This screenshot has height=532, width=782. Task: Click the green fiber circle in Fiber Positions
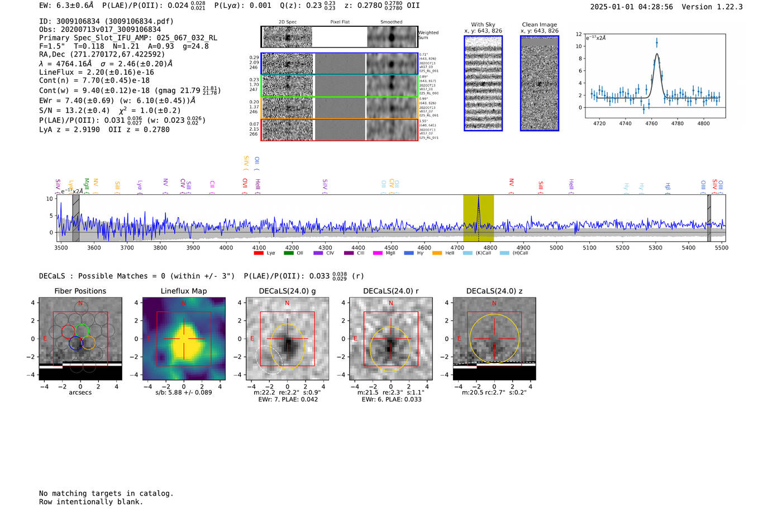tap(82, 330)
